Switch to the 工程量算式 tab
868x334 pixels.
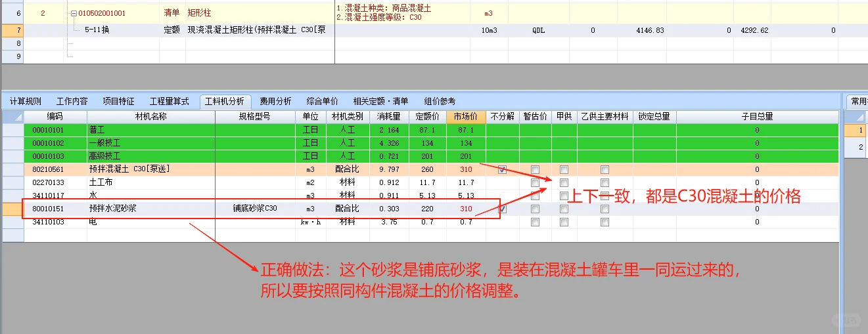169,101
